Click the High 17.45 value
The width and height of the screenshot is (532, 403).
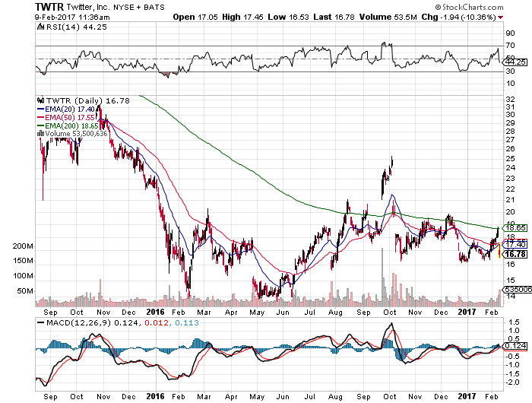coord(242,17)
